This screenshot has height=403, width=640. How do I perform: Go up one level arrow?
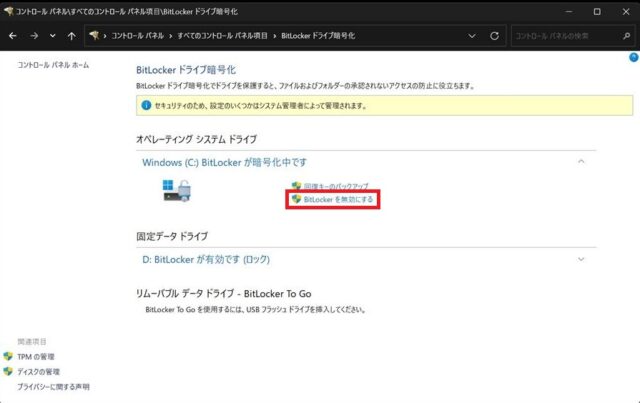coord(71,36)
